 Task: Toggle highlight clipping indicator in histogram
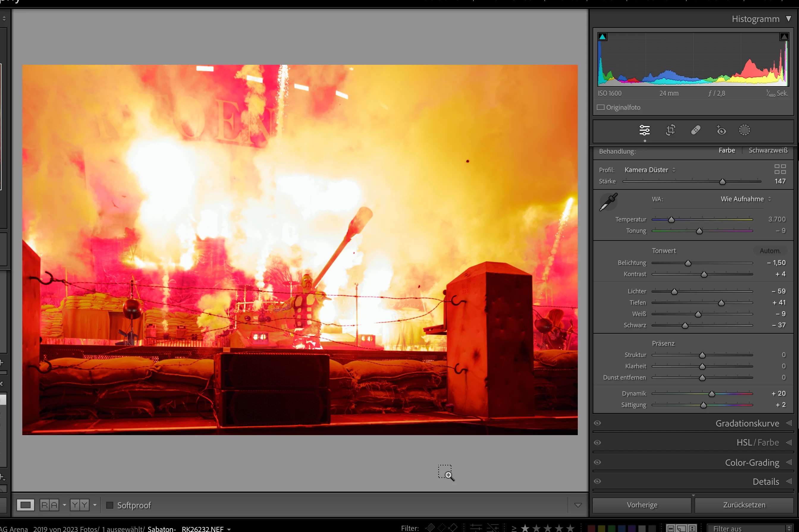click(x=784, y=37)
